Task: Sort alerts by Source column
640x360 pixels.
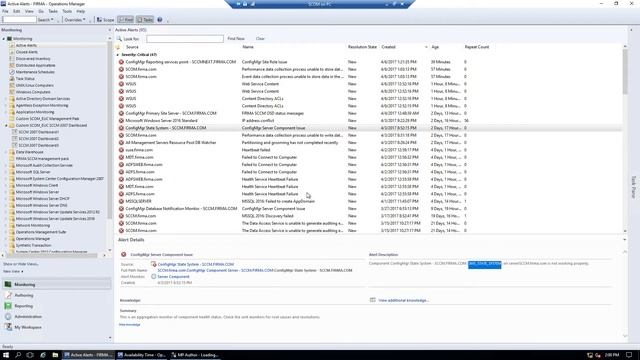Action: (x=132, y=47)
